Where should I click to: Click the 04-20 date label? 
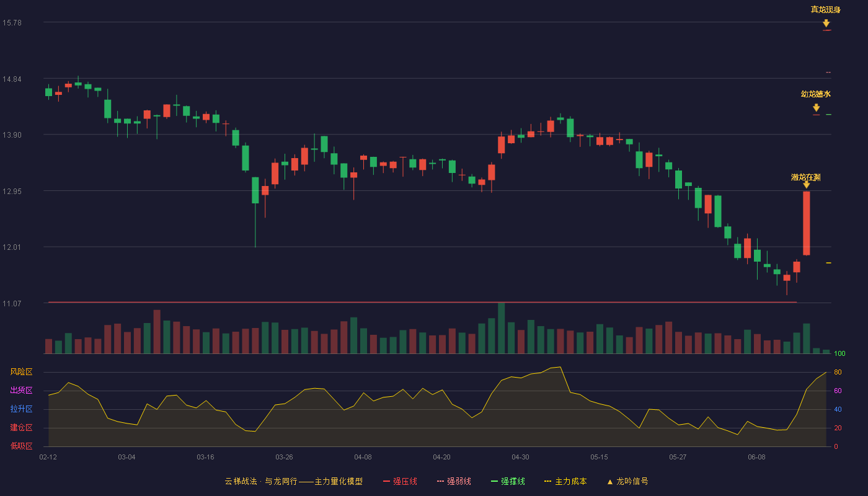coord(441,457)
